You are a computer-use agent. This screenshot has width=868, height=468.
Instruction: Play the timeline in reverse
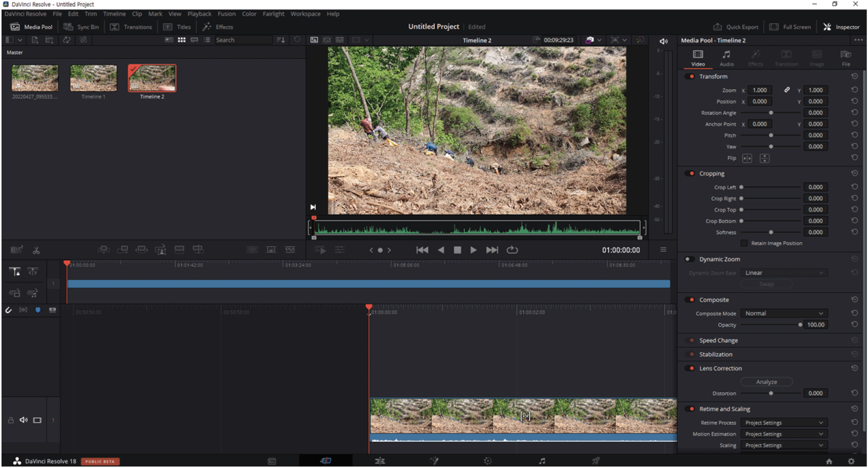[x=441, y=250]
